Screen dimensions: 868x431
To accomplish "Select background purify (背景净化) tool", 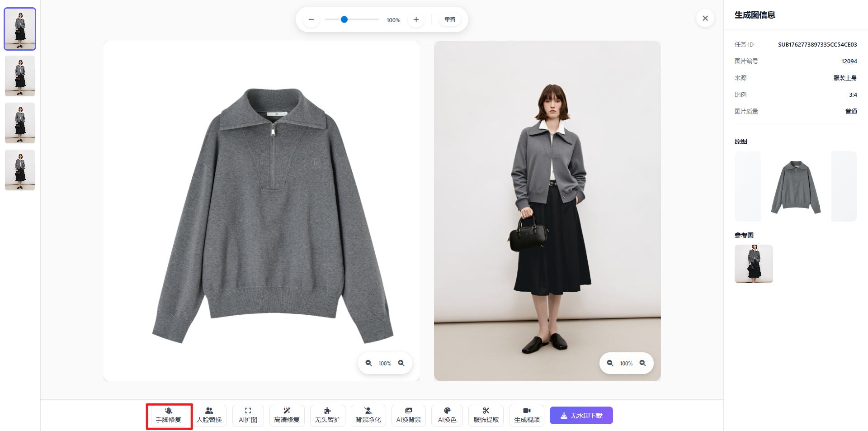I will pos(368,416).
